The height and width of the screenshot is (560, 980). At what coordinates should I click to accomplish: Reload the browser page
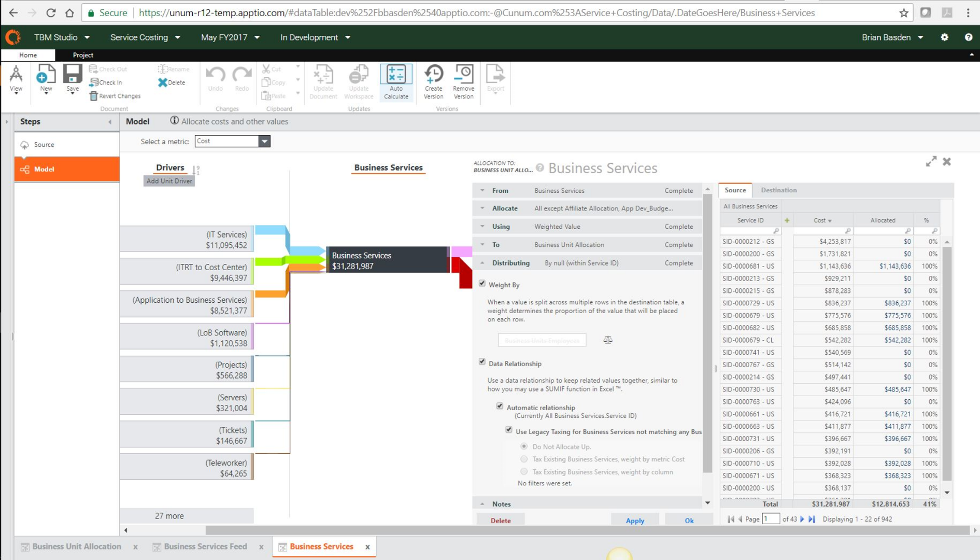point(51,13)
